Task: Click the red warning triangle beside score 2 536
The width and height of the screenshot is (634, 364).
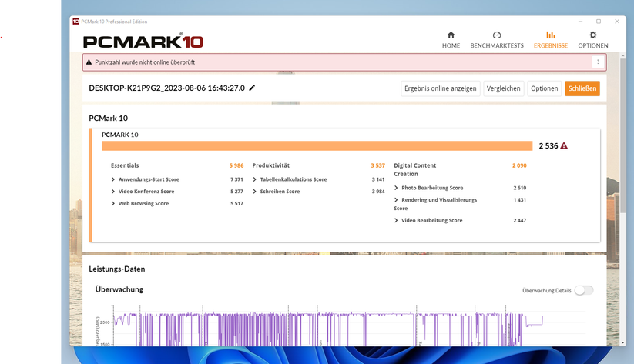Action: pos(564,145)
